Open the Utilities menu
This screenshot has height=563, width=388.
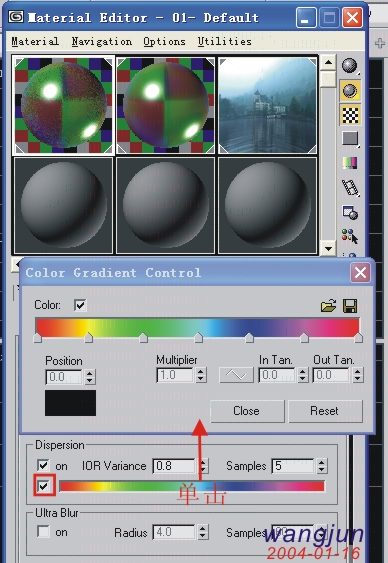(x=224, y=42)
